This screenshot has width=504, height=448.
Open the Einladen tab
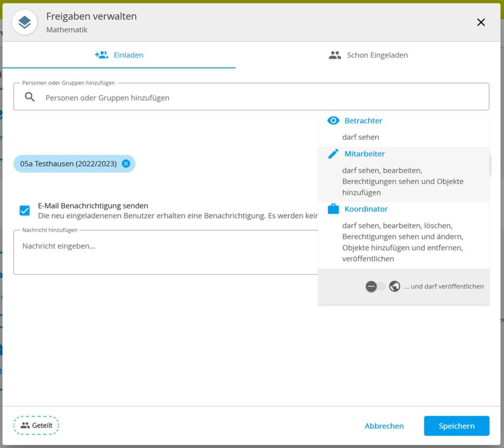tap(119, 55)
